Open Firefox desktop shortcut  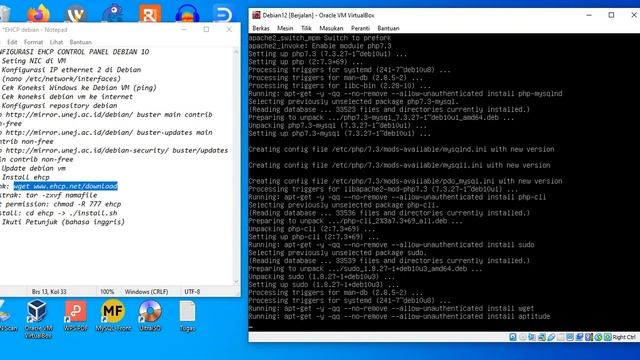pyautogui.click(x=39, y=14)
